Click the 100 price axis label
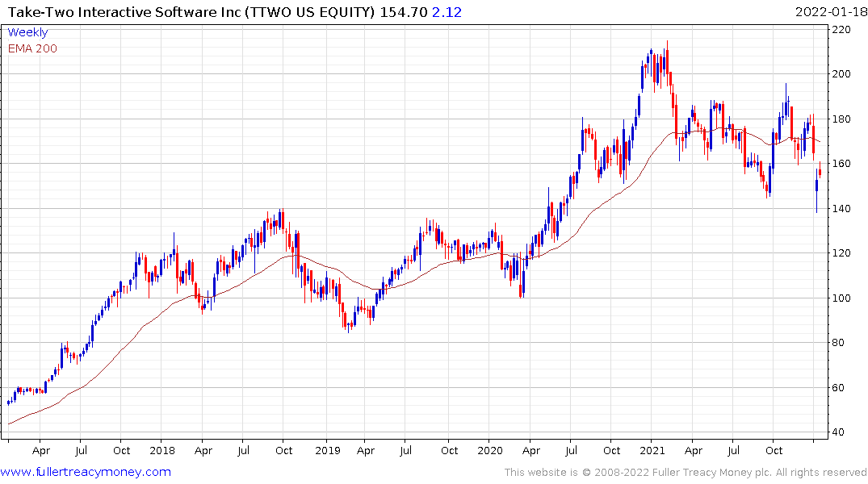 pyautogui.click(x=841, y=298)
